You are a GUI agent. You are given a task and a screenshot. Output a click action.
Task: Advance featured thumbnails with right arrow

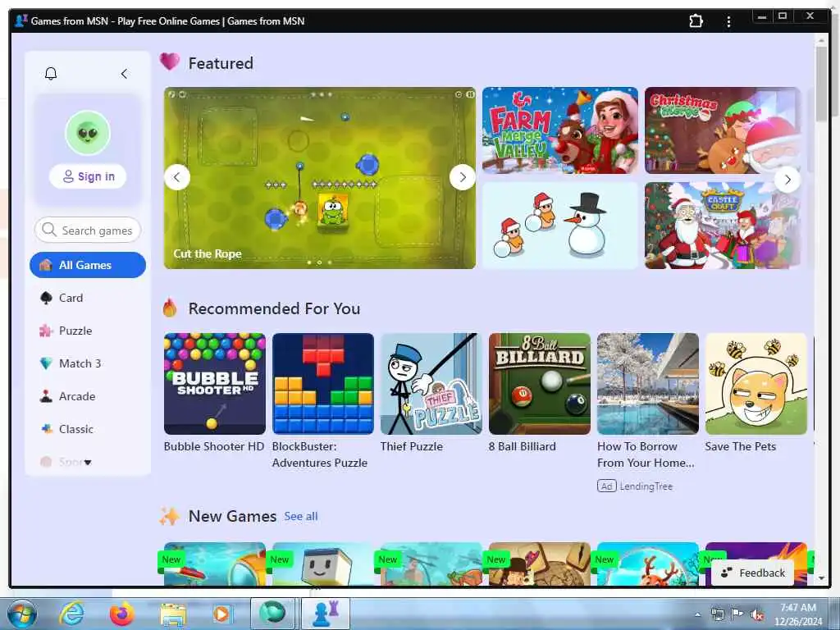pos(787,180)
